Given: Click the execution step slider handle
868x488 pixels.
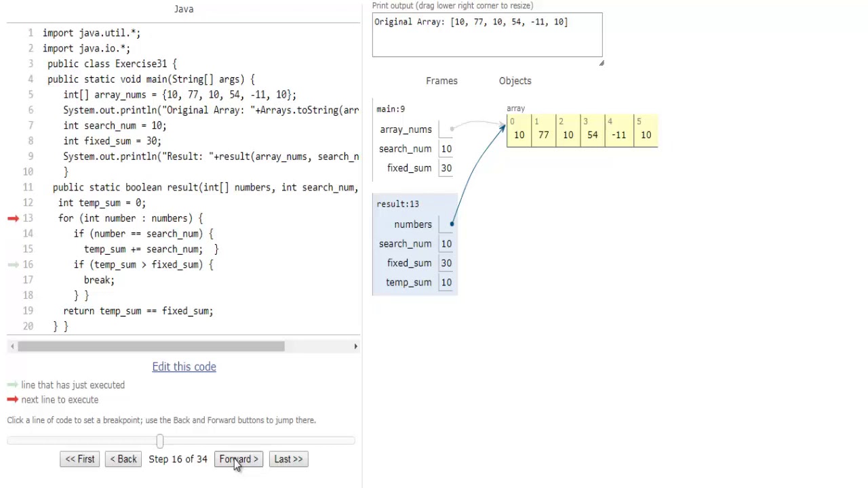Looking at the screenshot, I should coord(159,441).
